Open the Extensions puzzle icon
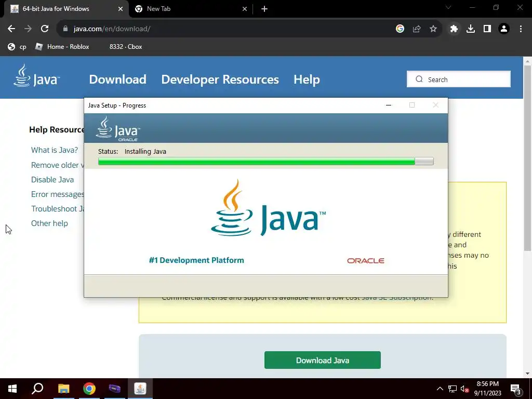532x399 pixels. pyautogui.click(x=454, y=29)
